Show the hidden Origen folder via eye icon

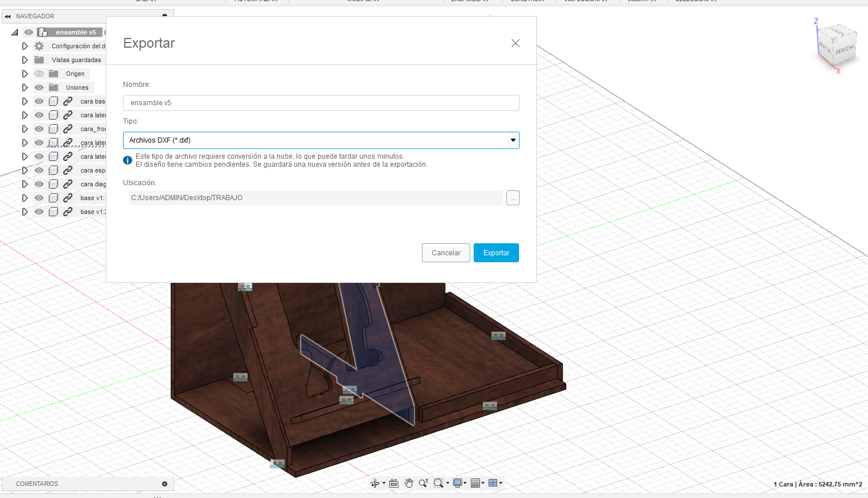click(x=39, y=74)
